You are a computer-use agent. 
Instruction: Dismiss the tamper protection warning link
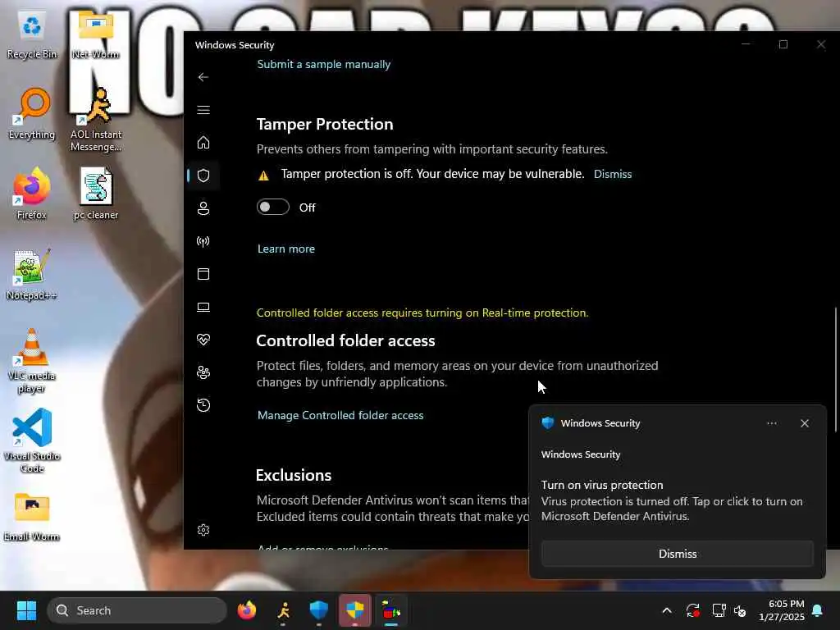[612, 174]
